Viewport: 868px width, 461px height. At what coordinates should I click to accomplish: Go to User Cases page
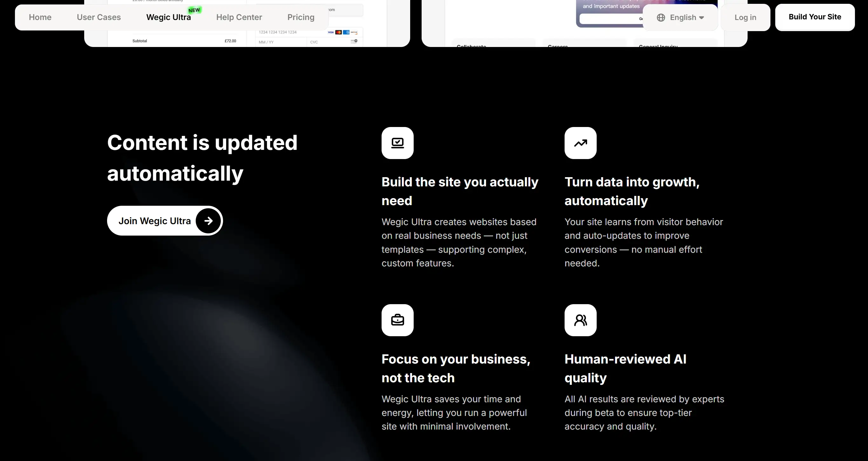coord(99,17)
